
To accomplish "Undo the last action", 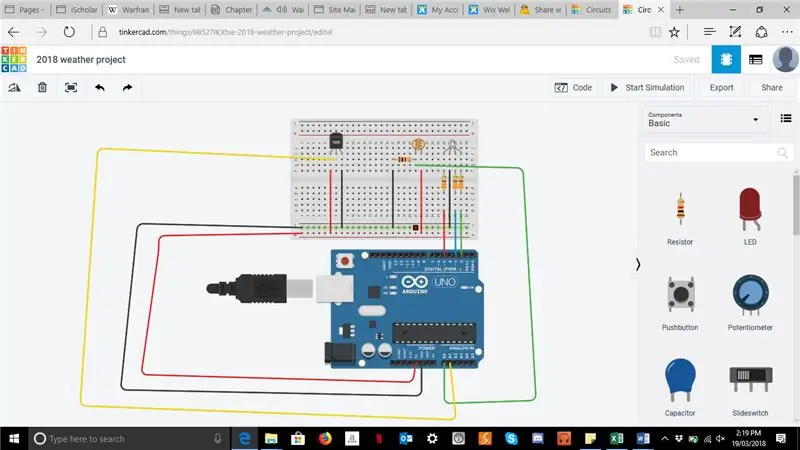I will 99,88.
